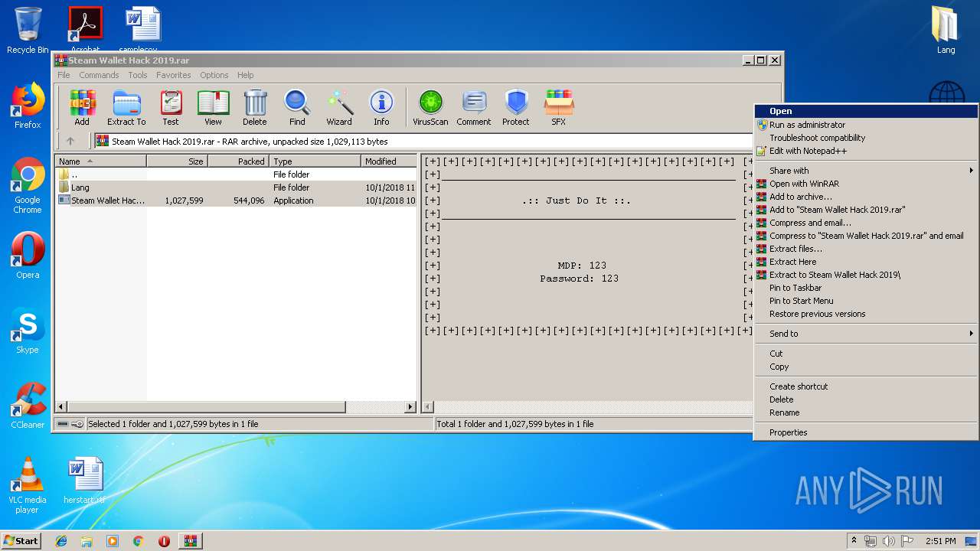980x551 pixels.
Task: Choose Pin to Start Menu
Action: click(866, 301)
